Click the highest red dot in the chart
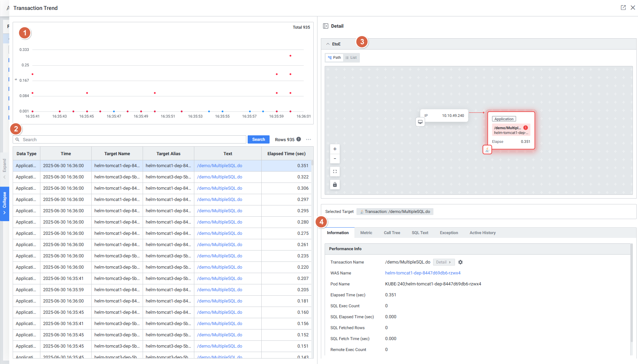The width and height of the screenshot is (638, 364). coord(290,56)
